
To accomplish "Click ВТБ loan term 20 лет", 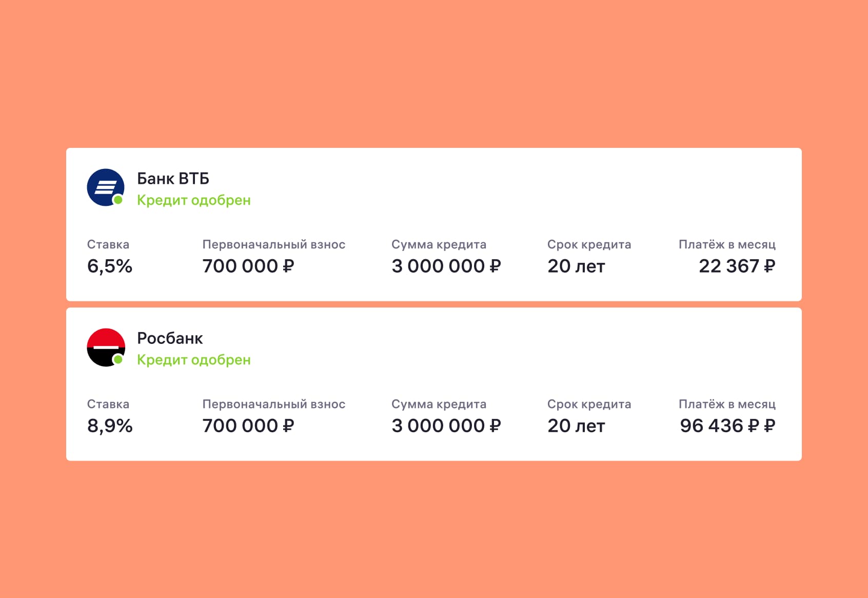I will (x=576, y=266).
